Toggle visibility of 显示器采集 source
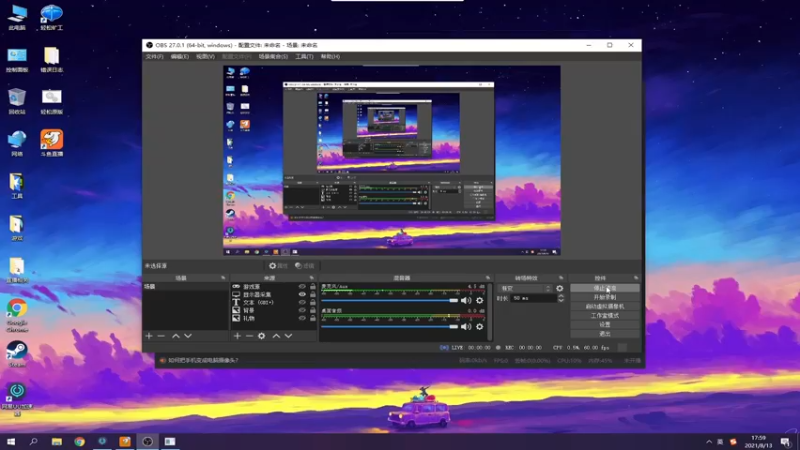 (302, 294)
